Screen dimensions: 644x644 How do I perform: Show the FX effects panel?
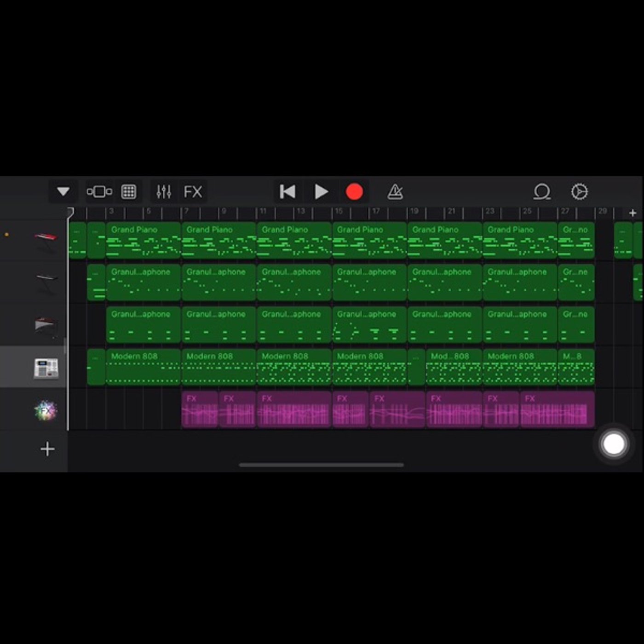pyautogui.click(x=193, y=191)
